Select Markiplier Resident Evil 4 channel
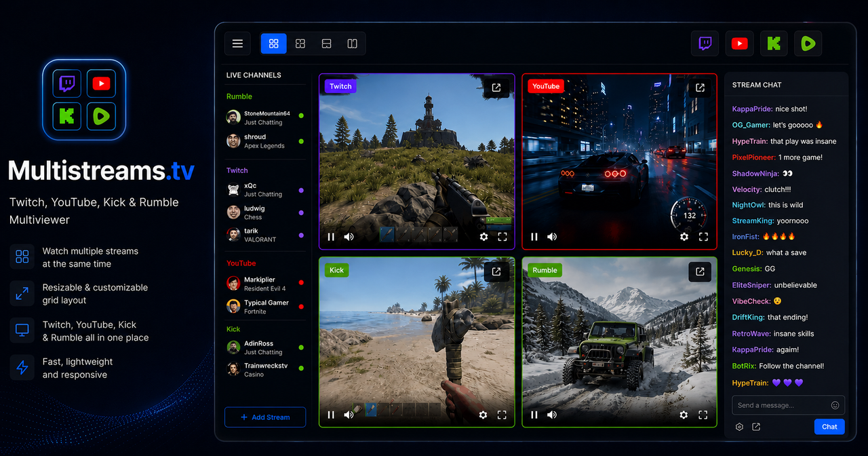This screenshot has width=868, height=456. pyautogui.click(x=265, y=284)
